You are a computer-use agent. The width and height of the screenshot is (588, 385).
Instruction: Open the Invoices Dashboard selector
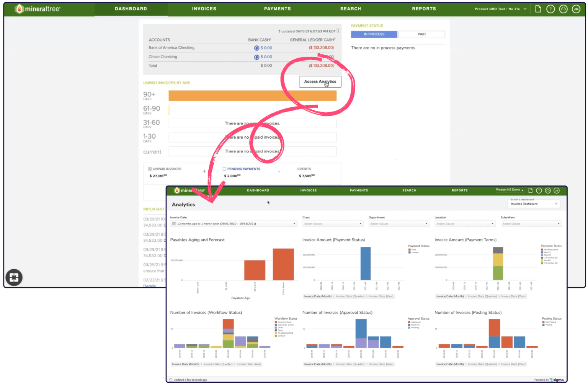pos(533,203)
